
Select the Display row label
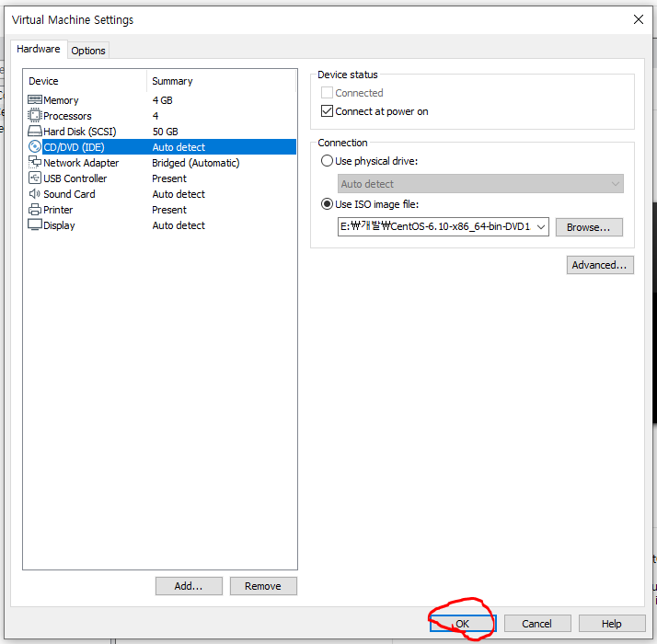[x=59, y=225]
